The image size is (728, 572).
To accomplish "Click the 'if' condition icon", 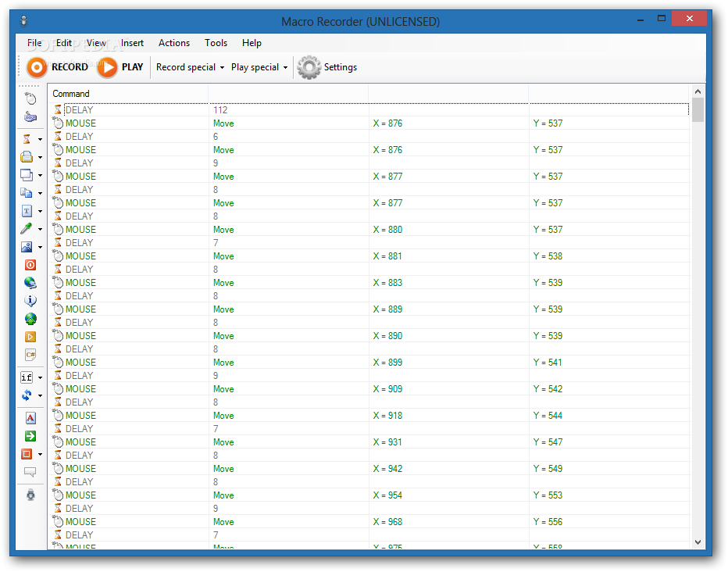I will (x=27, y=377).
